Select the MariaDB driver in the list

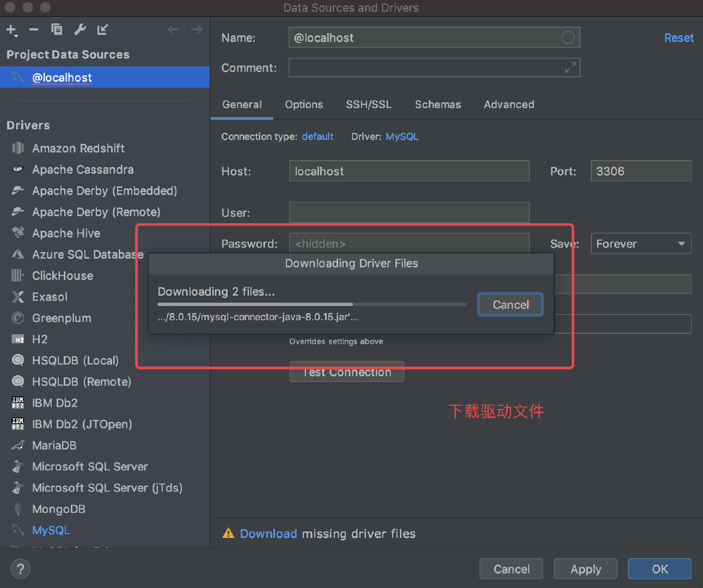click(54, 445)
